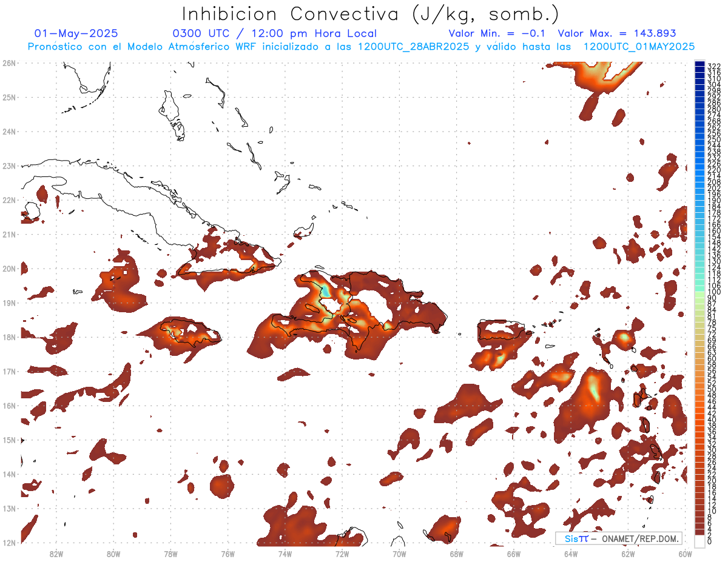Click the dark blue 322 legend swatch
Viewport: 728px width, 562px height.
click(700, 65)
